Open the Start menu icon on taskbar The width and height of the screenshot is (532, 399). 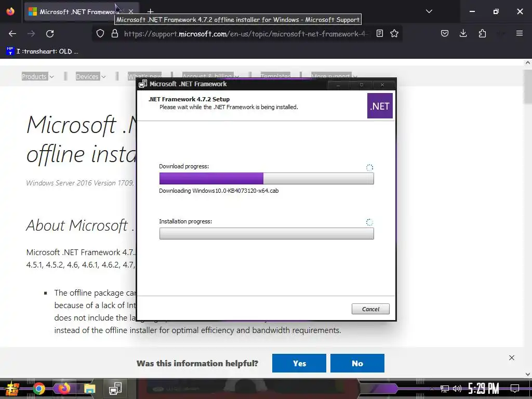pos(12,389)
